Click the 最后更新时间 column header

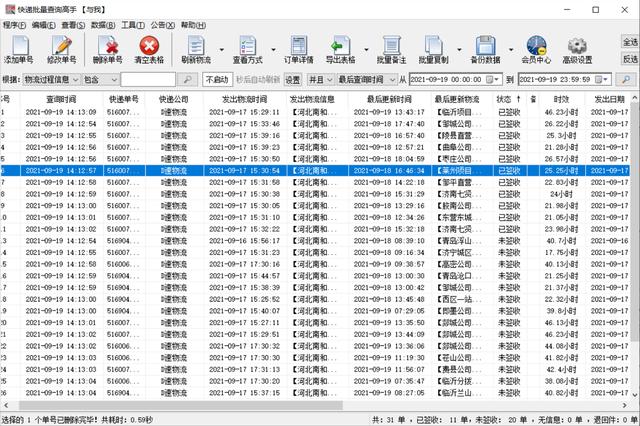tap(389, 99)
